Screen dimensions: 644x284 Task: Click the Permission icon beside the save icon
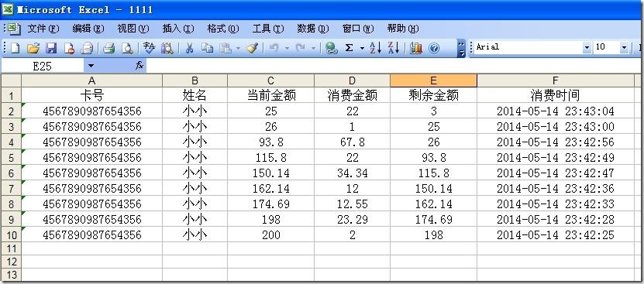tap(69, 49)
